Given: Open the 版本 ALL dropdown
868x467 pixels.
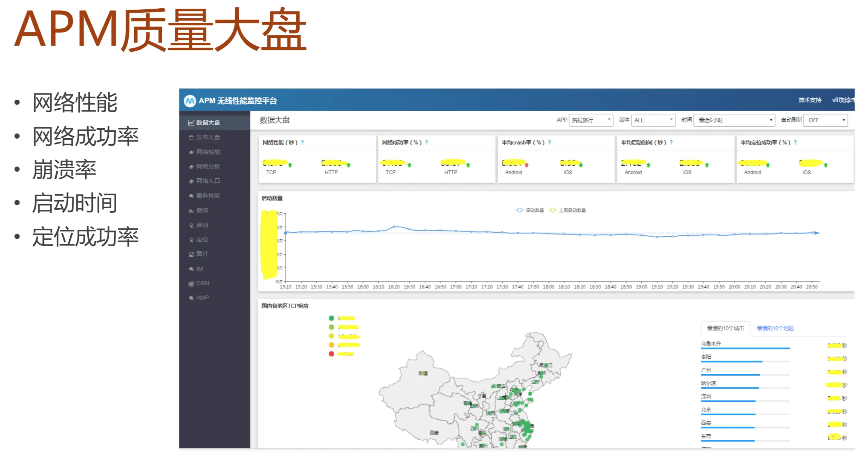Looking at the screenshot, I should pos(653,120).
